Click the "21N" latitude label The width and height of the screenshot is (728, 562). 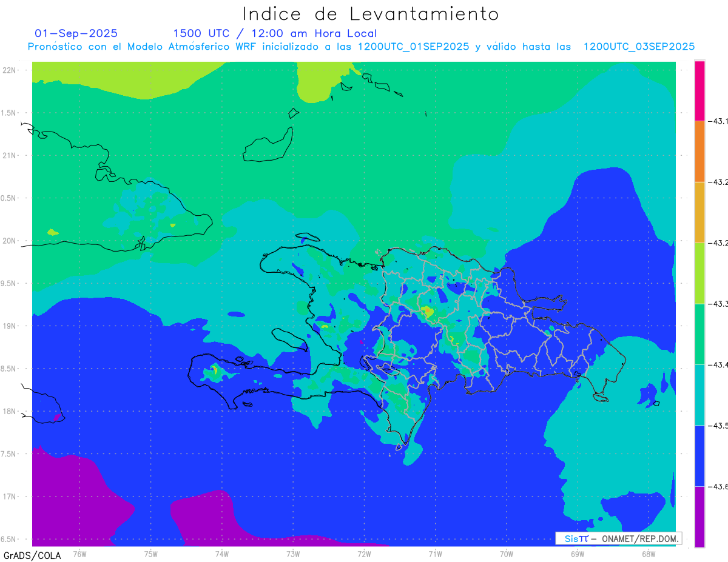click(x=10, y=155)
